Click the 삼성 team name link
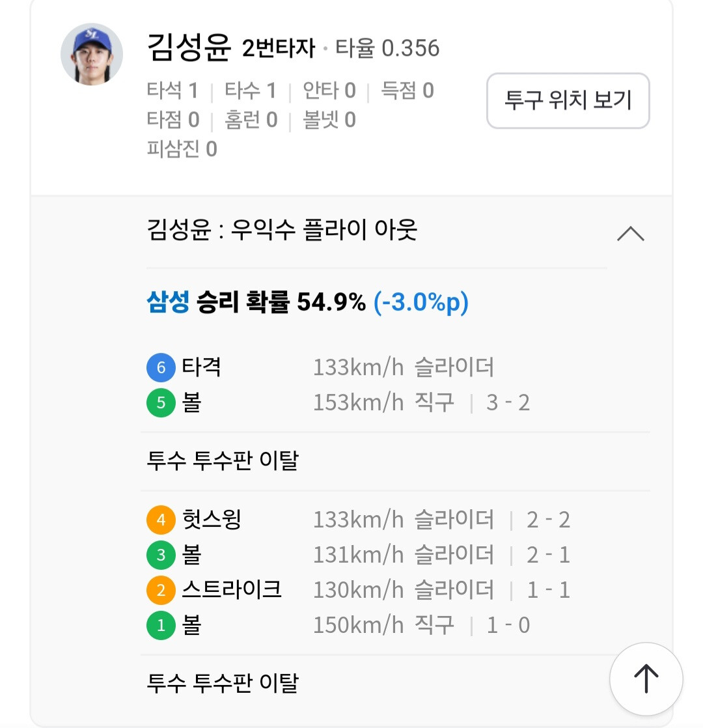 (x=168, y=302)
